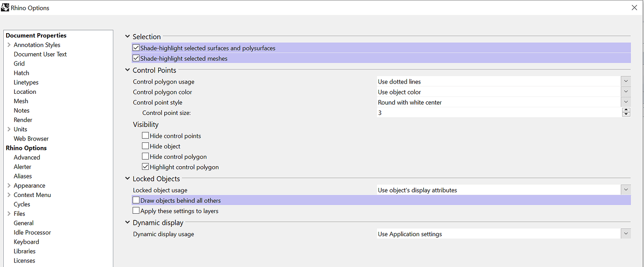Open Control polygon usage dropdown
Screen dimensions: 644x267
pos(626,81)
